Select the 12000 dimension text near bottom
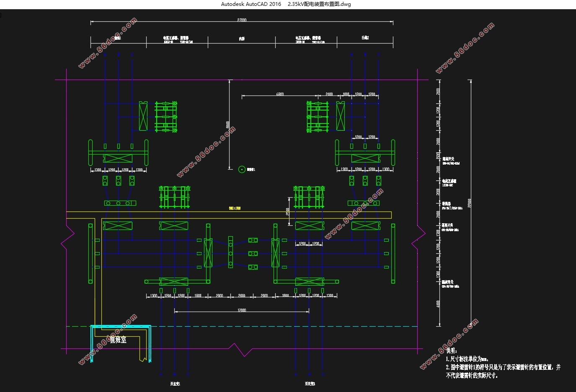The width and height of the screenshot is (576, 392). (x=242, y=310)
